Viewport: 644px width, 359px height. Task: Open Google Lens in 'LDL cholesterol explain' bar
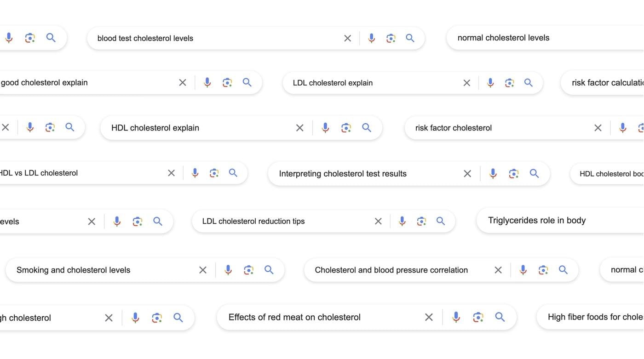click(509, 83)
